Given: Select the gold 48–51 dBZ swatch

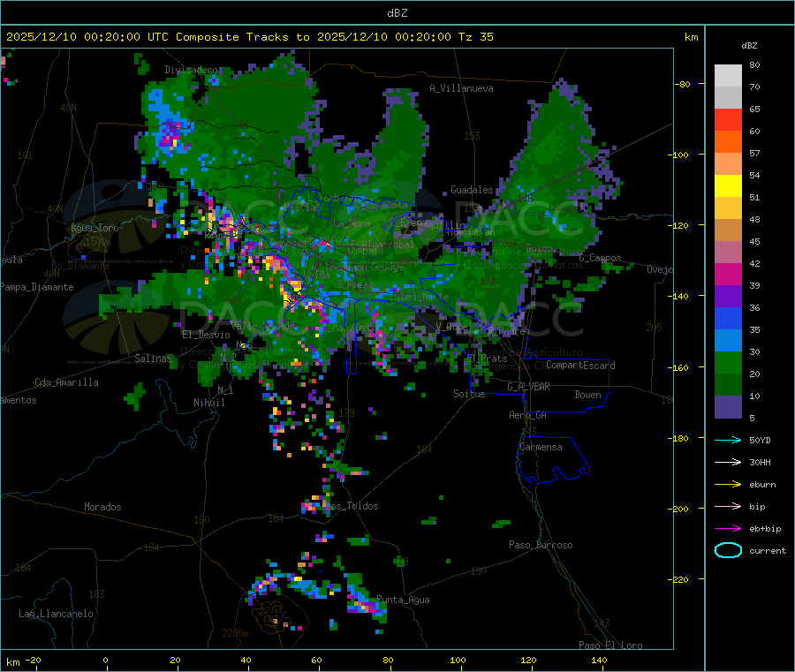Looking at the screenshot, I should [728, 208].
